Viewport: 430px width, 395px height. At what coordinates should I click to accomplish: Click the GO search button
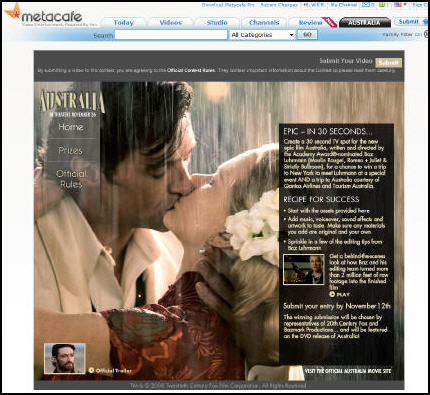click(x=307, y=35)
